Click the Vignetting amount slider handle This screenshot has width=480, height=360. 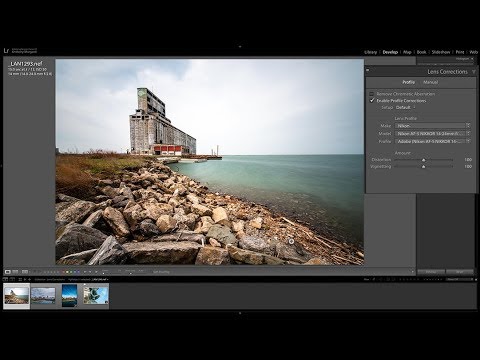click(x=424, y=166)
